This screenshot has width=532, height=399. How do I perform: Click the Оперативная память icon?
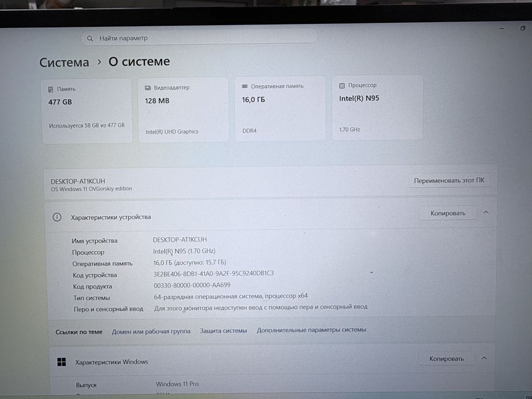click(245, 87)
